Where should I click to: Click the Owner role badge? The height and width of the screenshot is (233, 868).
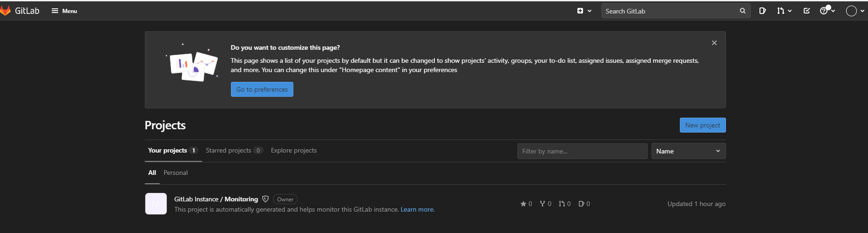(285, 199)
